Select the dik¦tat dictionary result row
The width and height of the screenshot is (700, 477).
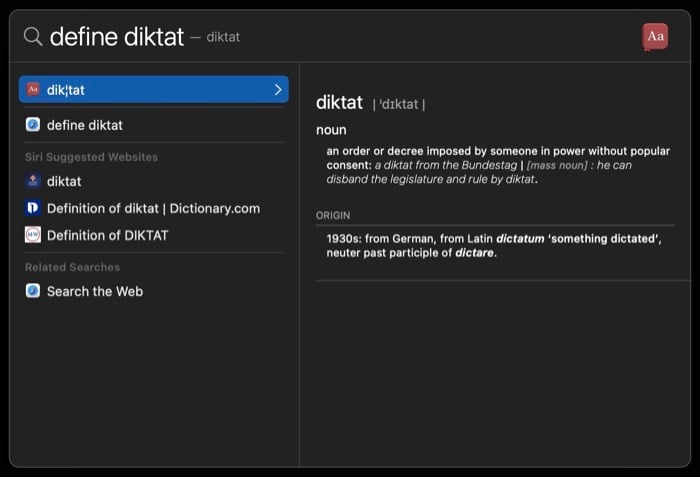(x=154, y=89)
